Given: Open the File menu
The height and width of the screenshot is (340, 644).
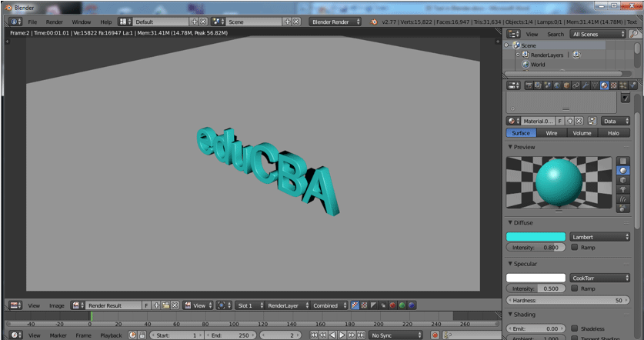Looking at the screenshot, I should [32, 22].
